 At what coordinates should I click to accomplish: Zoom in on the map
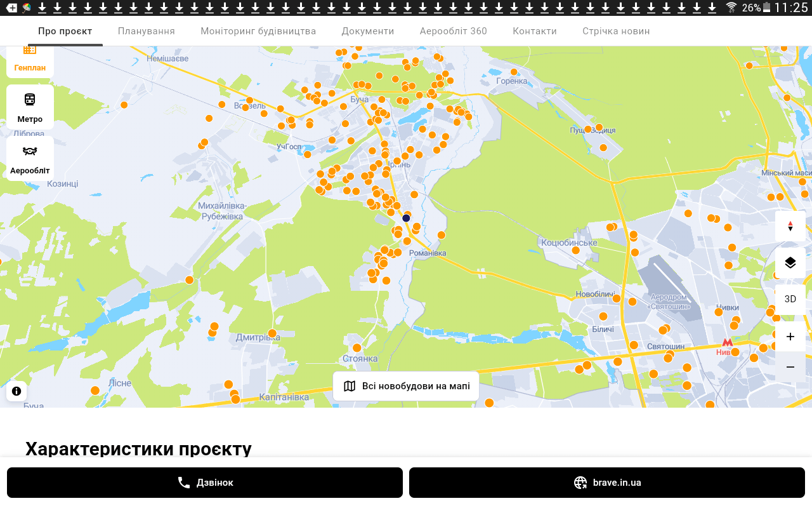[x=790, y=337]
